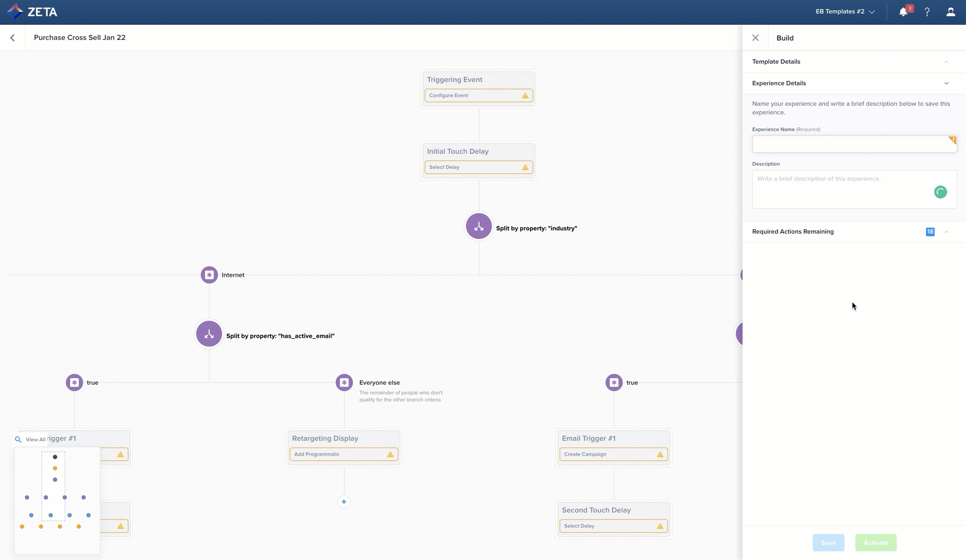Viewport: 966px width, 560px height.
Task: Click the Internet branch node icon
Action: (x=209, y=275)
